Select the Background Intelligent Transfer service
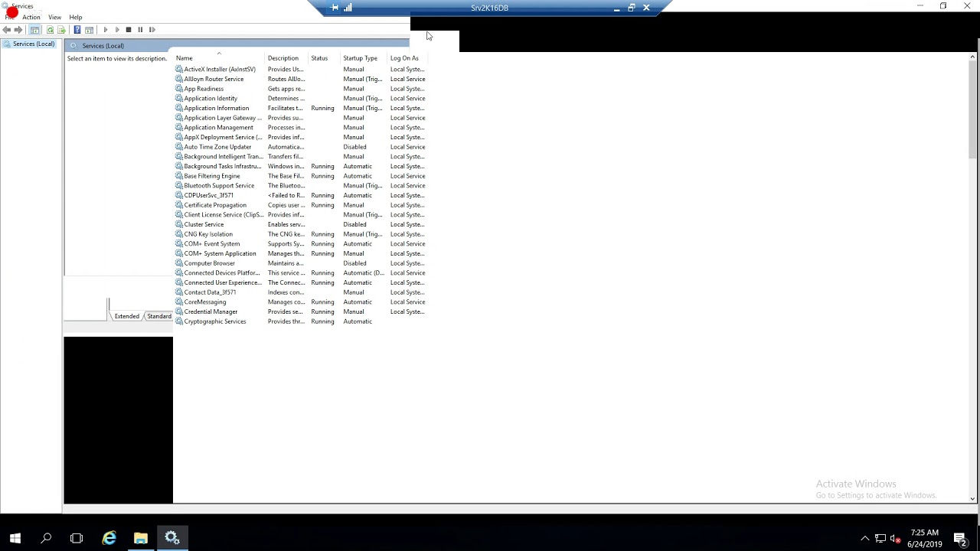The image size is (980, 551). (300, 157)
